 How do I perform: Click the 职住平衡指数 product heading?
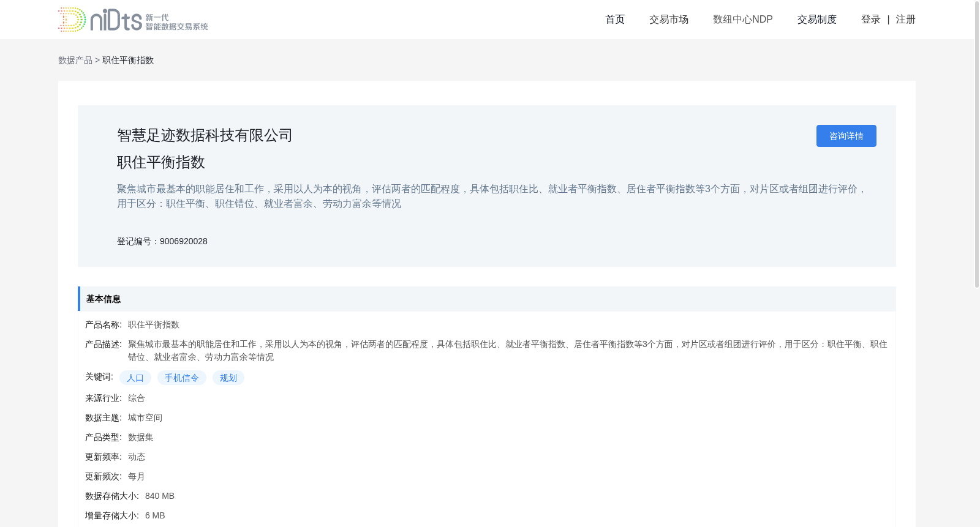pos(161,162)
